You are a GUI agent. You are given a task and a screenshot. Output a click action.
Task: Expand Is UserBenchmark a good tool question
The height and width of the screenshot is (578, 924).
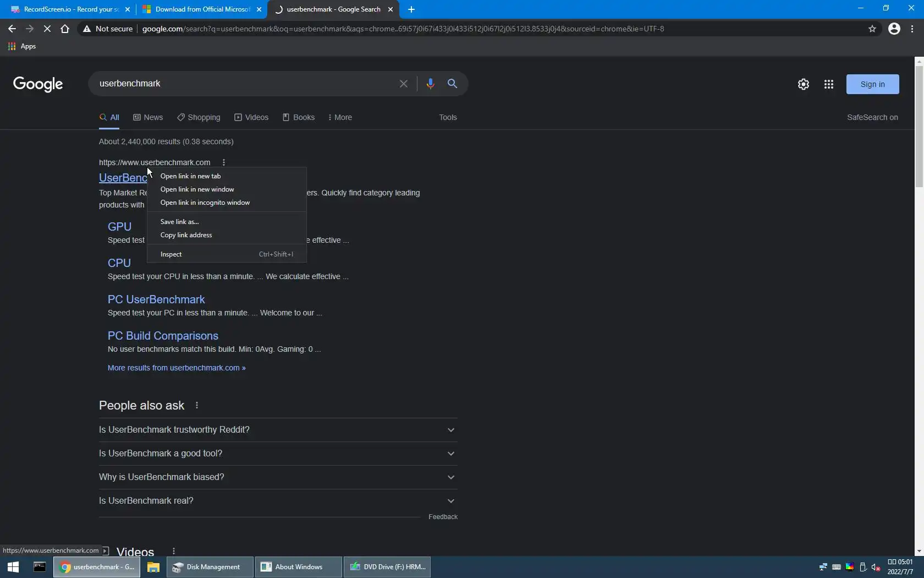pos(278,454)
